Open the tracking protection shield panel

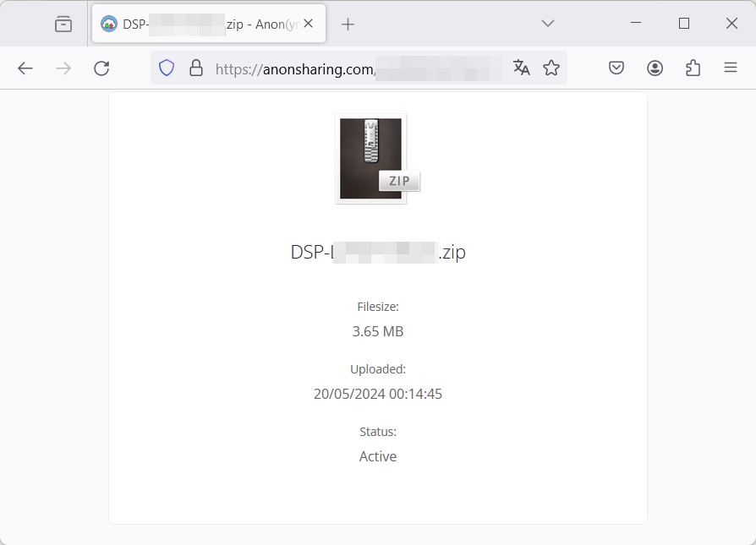[x=167, y=68]
